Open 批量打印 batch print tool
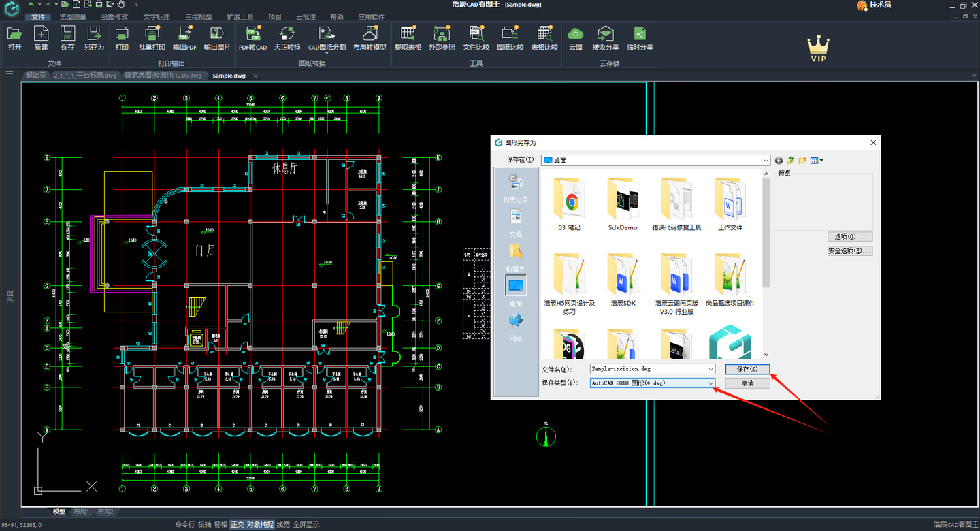This screenshot has width=980, height=531. click(x=152, y=38)
